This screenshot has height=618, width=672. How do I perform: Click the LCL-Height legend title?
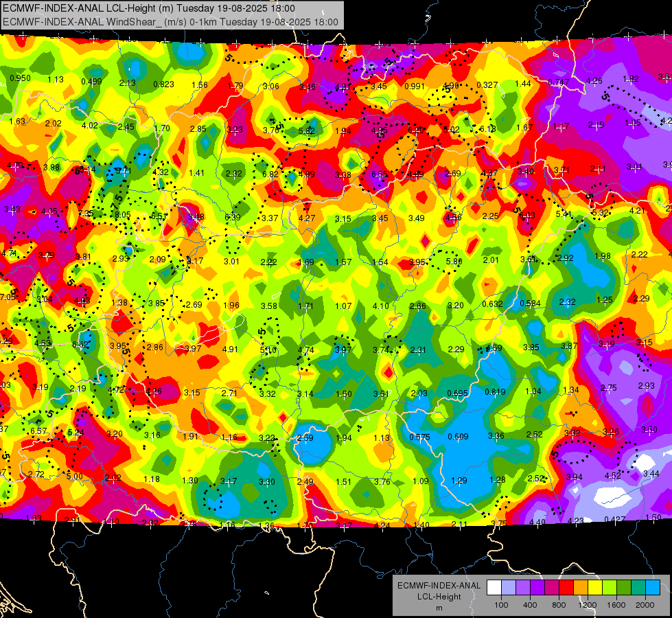[439, 597]
